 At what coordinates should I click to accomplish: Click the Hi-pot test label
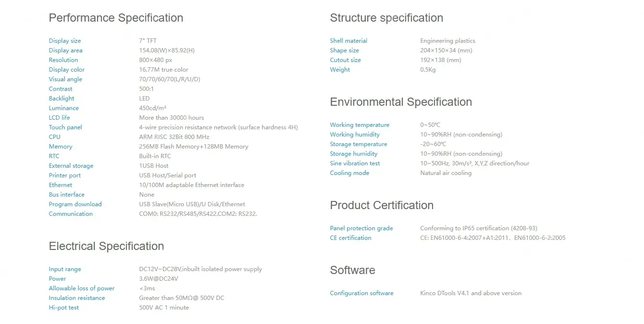pos(64,308)
